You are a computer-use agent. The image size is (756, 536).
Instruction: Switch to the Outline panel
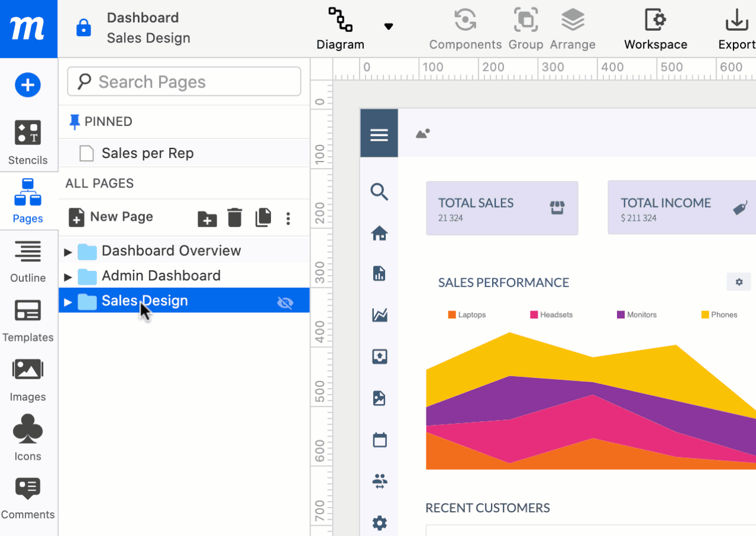(28, 260)
